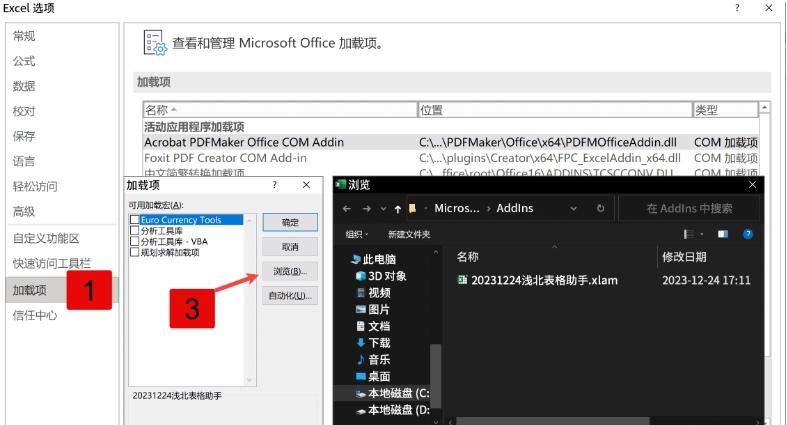Viewport: 787px width, 425px height.
Task: Click the browse dialog horizontal scrollbar
Action: tap(553, 420)
